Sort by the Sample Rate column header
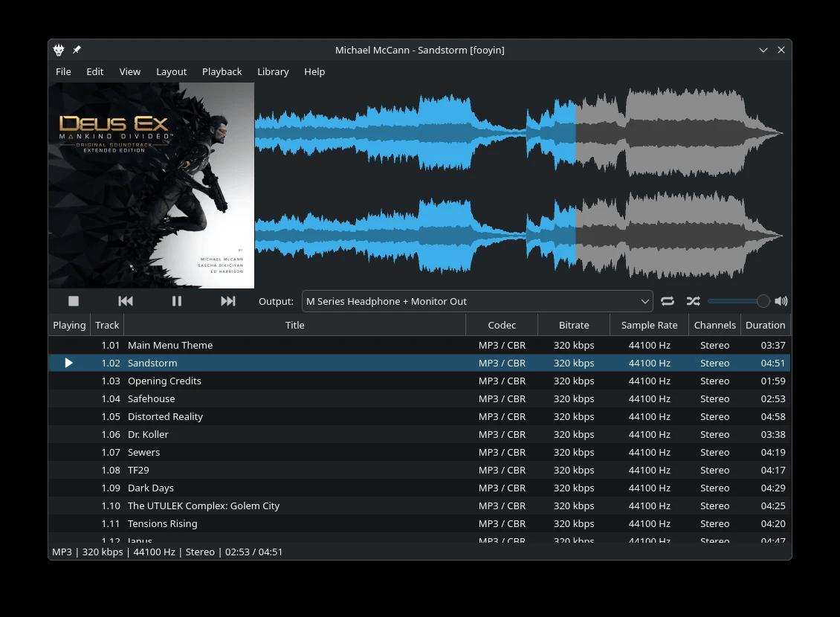 [x=649, y=325]
